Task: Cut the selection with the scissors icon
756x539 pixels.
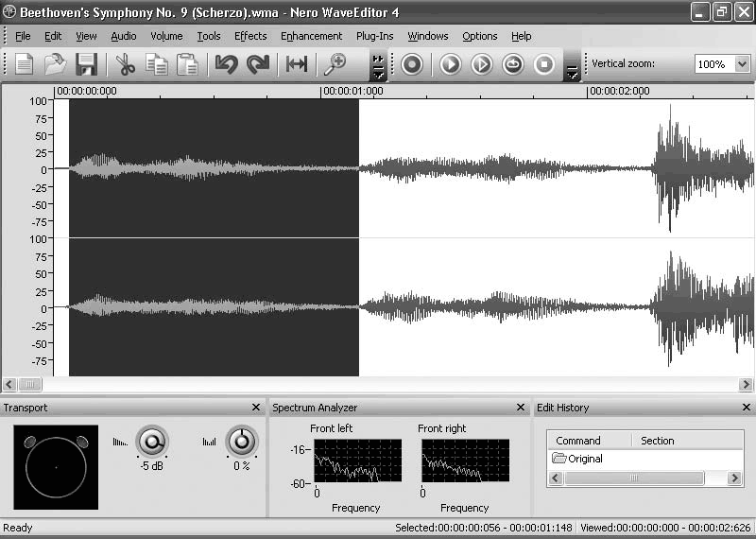Action: click(125, 64)
